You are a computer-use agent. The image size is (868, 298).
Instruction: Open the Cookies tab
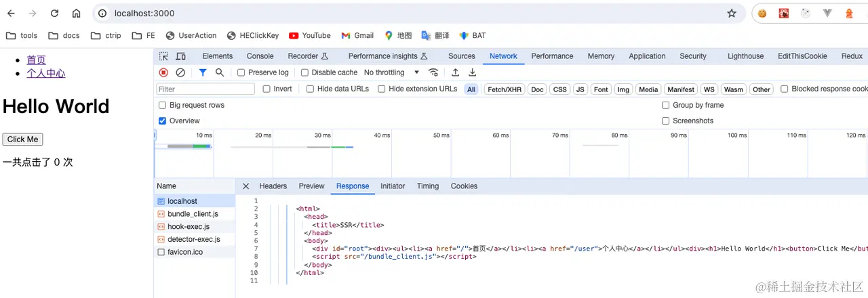pyautogui.click(x=464, y=186)
